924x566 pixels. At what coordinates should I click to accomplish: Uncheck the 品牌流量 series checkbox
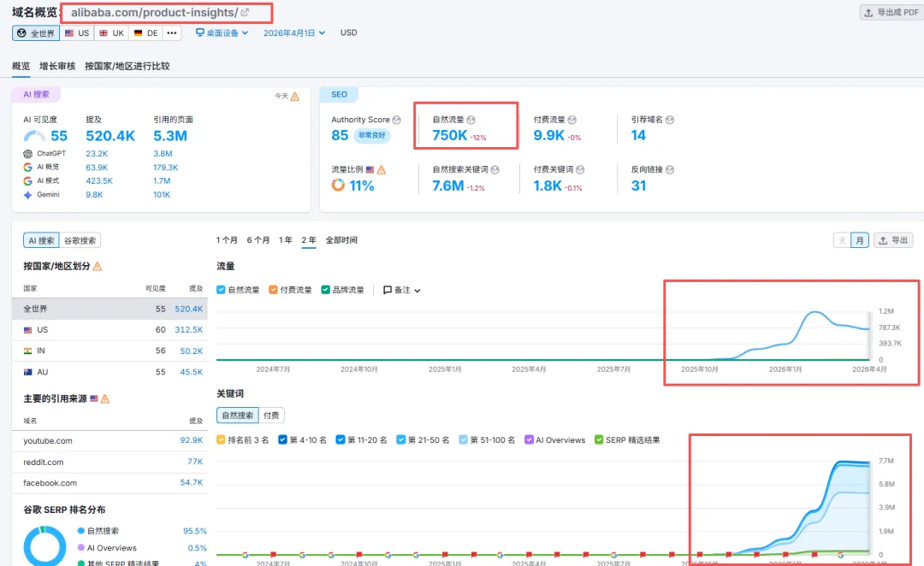(325, 290)
